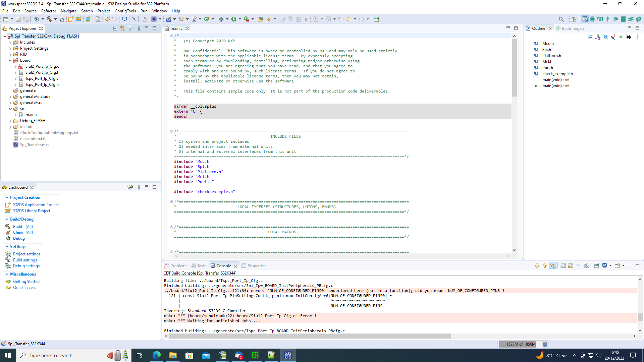Click the Debug bug icon in toolbar
Screen dimensions: 644x362
pyautogui.click(x=221, y=19)
